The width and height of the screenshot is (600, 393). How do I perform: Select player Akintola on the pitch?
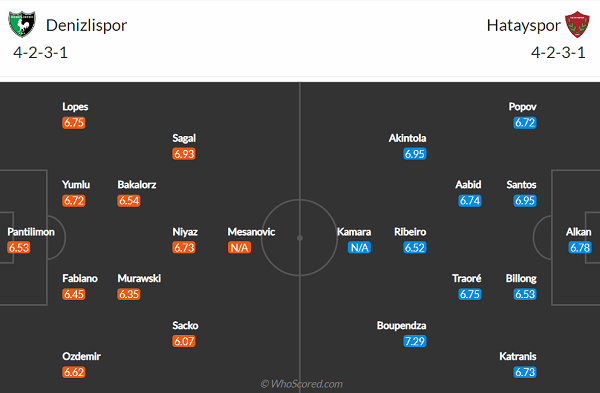(x=407, y=138)
